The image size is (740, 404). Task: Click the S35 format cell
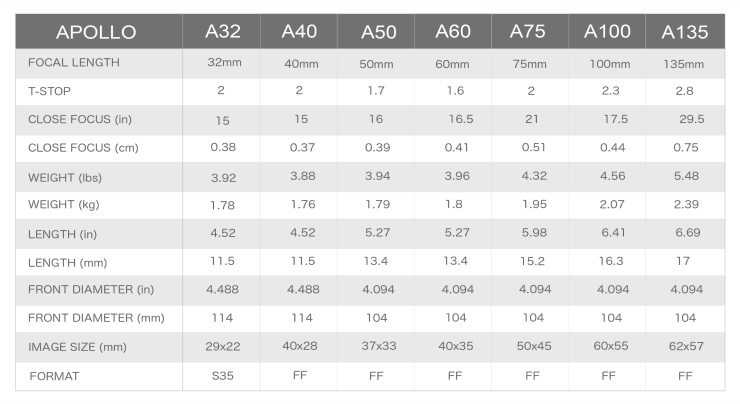coord(222,377)
